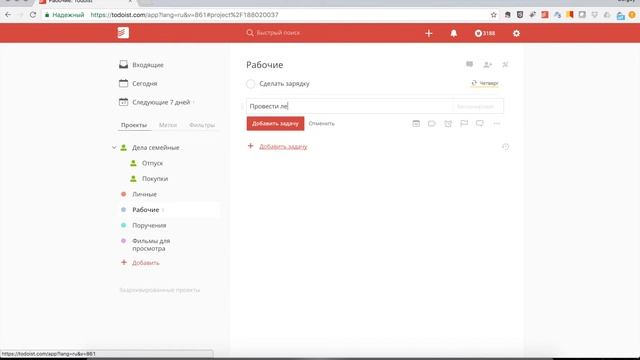Show completed tasks history clock icon
The width and height of the screenshot is (640, 360).
tap(505, 147)
